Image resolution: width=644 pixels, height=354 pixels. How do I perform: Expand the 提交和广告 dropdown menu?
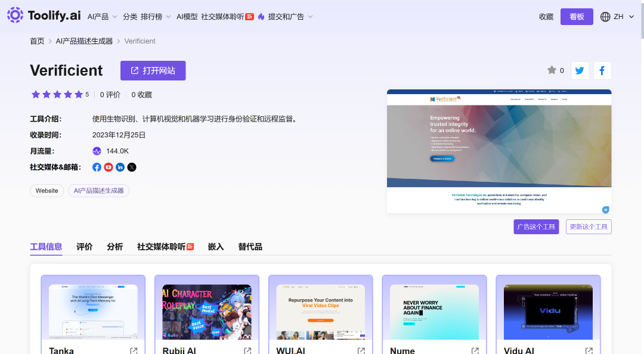pyautogui.click(x=290, y=17)
